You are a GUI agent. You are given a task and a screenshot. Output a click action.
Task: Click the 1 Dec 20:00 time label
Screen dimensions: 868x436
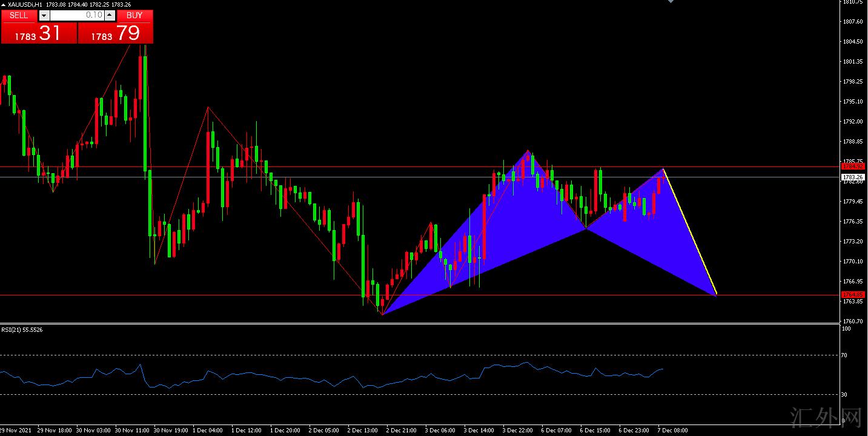coord(287,431)
